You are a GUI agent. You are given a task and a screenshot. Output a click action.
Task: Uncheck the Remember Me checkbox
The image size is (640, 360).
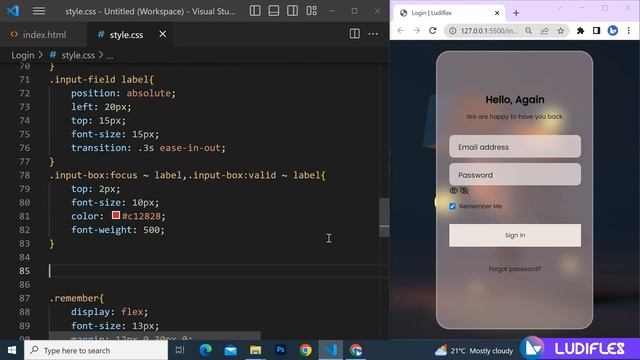point(452,206)
